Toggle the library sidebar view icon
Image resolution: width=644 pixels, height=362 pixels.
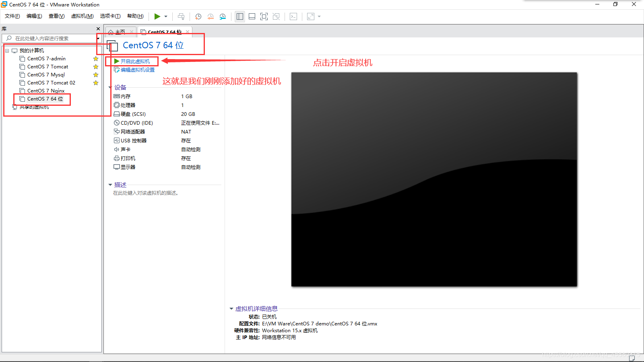[240, 16]
